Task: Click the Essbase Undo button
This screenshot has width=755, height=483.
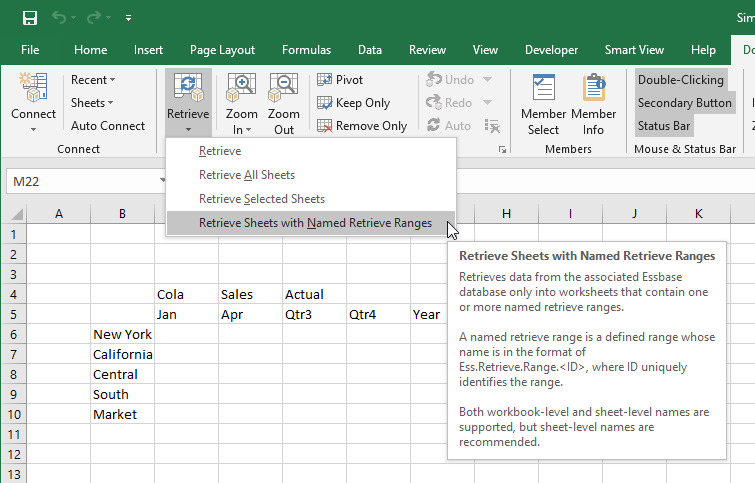Action: point(450,79)
